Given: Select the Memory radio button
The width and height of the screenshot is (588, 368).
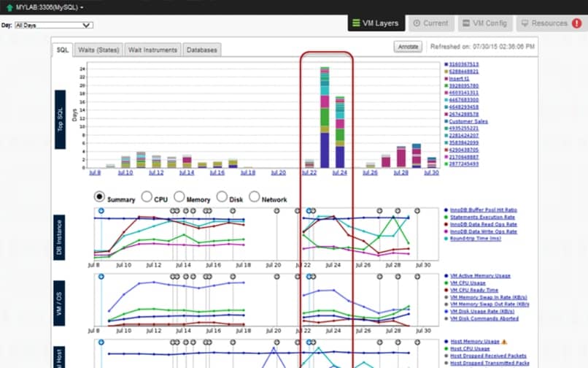Looking at the screenshot, I should (184, 197).
